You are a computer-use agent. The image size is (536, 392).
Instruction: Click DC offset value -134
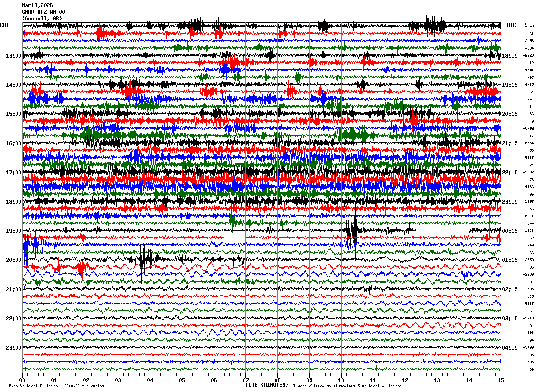529,48
